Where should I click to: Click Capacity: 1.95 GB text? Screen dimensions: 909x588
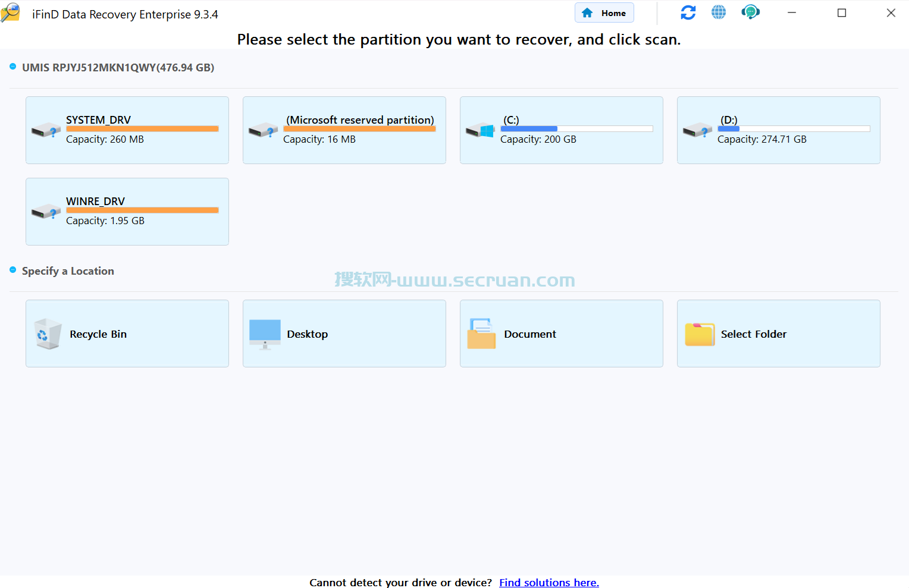pos(105,221)
